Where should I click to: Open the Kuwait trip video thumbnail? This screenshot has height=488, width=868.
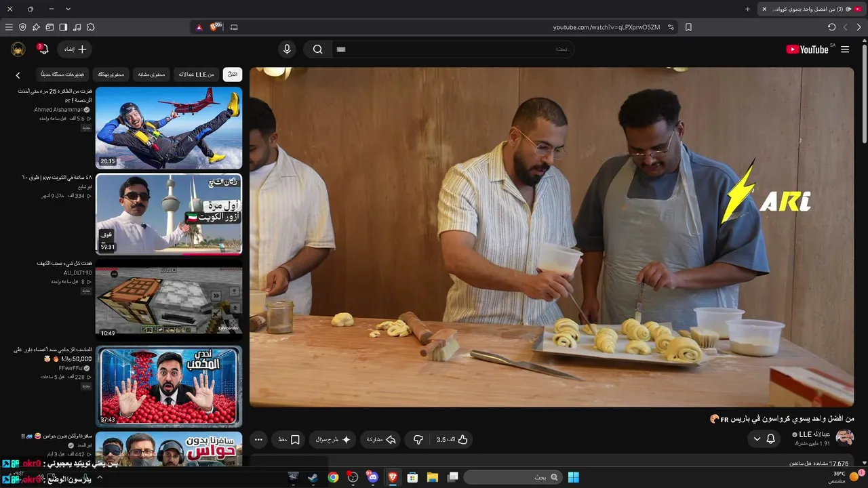tap(169, 214)
